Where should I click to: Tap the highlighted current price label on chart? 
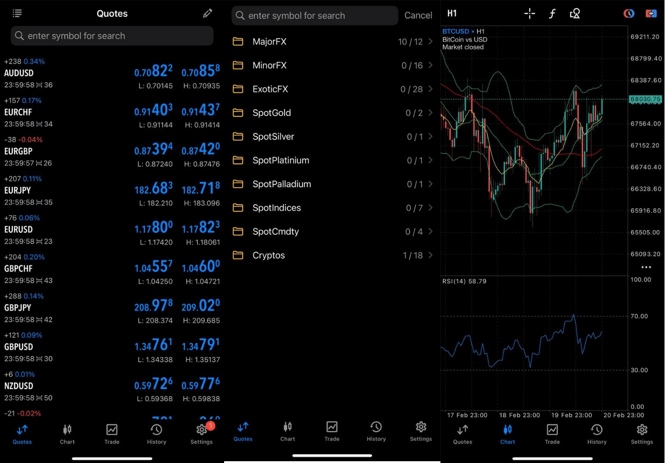click(x=646, y=99)
